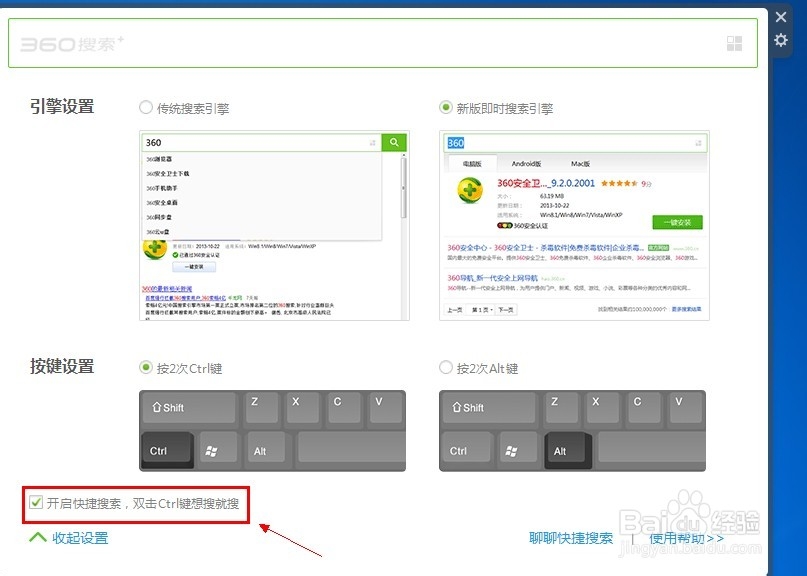Click the 一键安装 install button

[676, 222]
